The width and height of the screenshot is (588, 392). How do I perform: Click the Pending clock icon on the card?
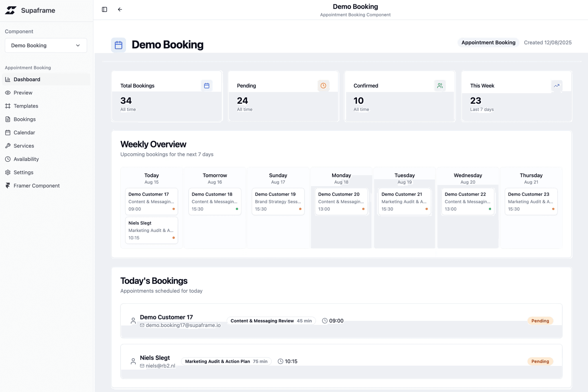coord(323,85)
